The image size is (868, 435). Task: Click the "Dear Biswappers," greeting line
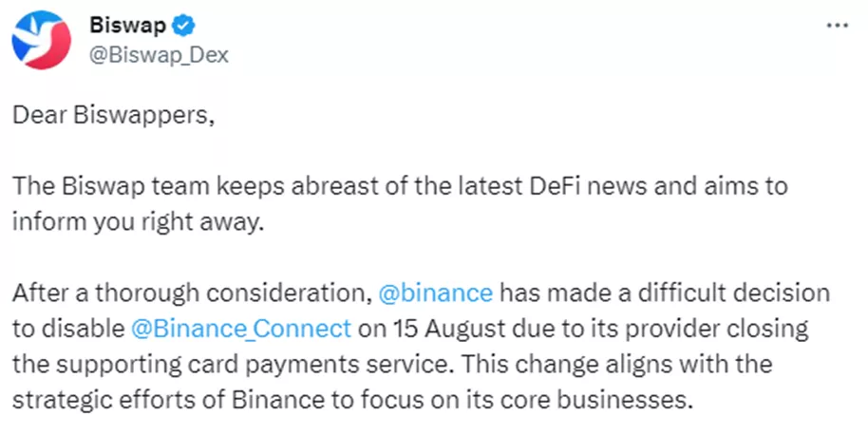114,116
